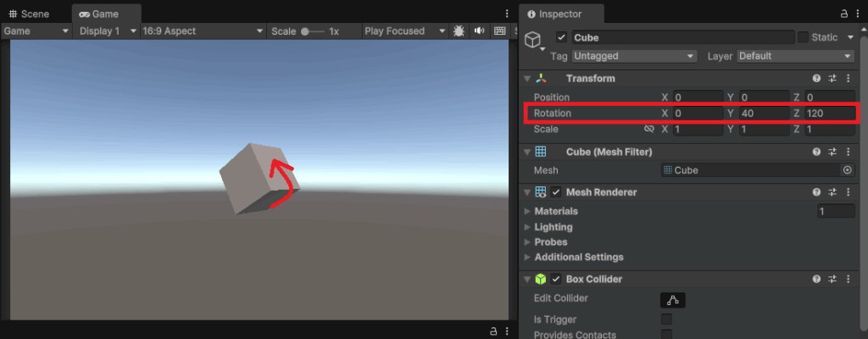Click the Edit Collider button

click(672, 300)
